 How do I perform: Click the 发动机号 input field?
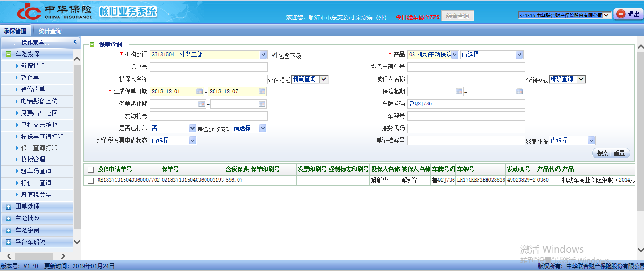coord(208,116)
